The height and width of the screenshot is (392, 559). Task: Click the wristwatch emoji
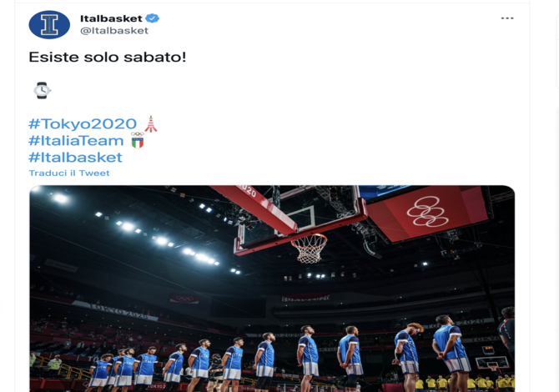pos(42,90)
